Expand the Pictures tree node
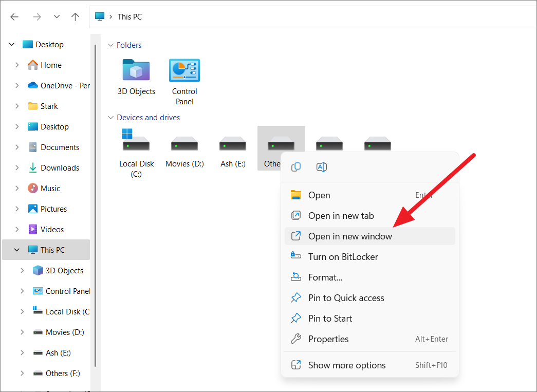Viewport: 537px width, 392px height. 17,209
